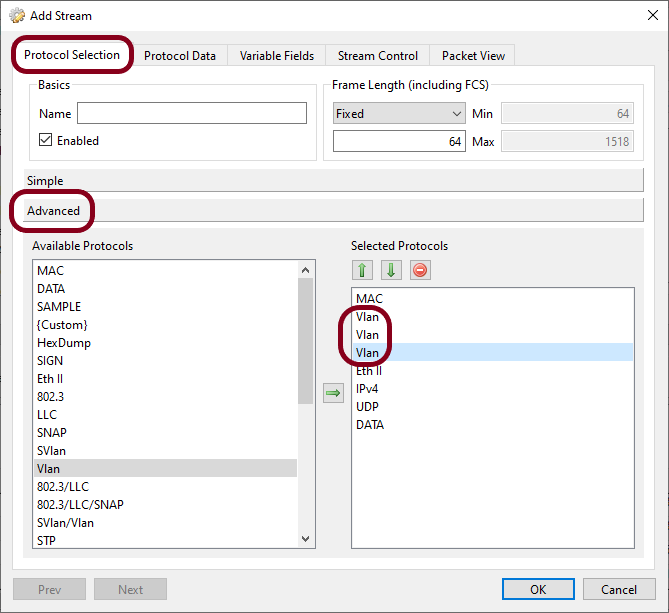The width and height of the screenshot is (669, 613).
Task: Open the Stream Control tab
Action: pyautogui.click(x=378, y=55)
